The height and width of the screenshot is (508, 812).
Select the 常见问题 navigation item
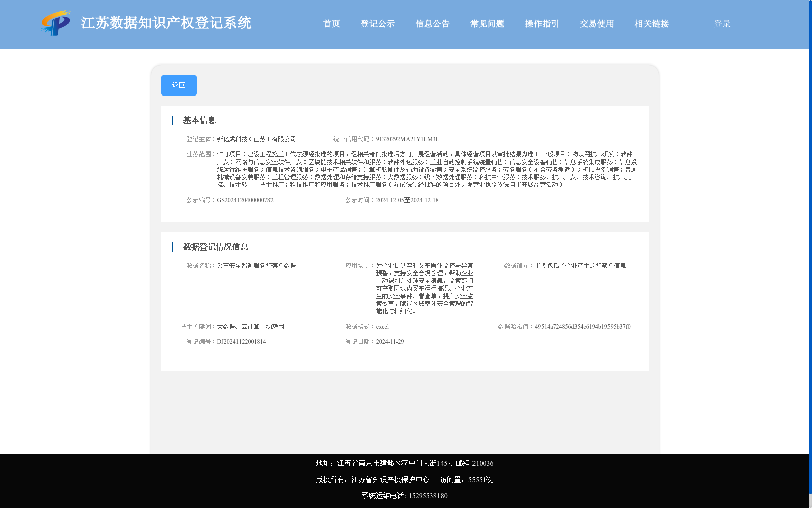[487, 24]
